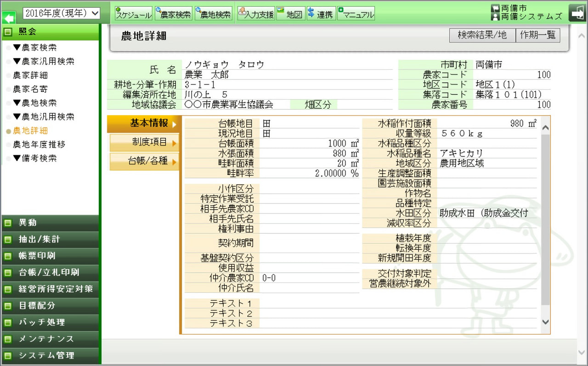Screen dimensions: 588x366
Task: Click the 検索結果/地 button
Action: [x=482, y=35]
